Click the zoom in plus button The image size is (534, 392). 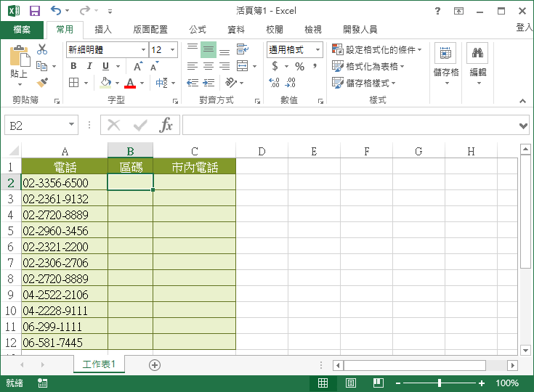(x=482, y=383)
